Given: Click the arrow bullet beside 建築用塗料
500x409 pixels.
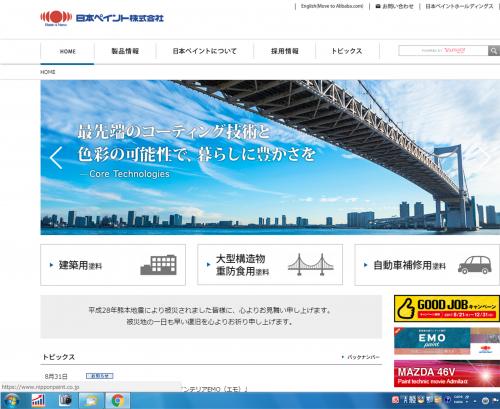Looking at the screenshot, I should [51, 265].
